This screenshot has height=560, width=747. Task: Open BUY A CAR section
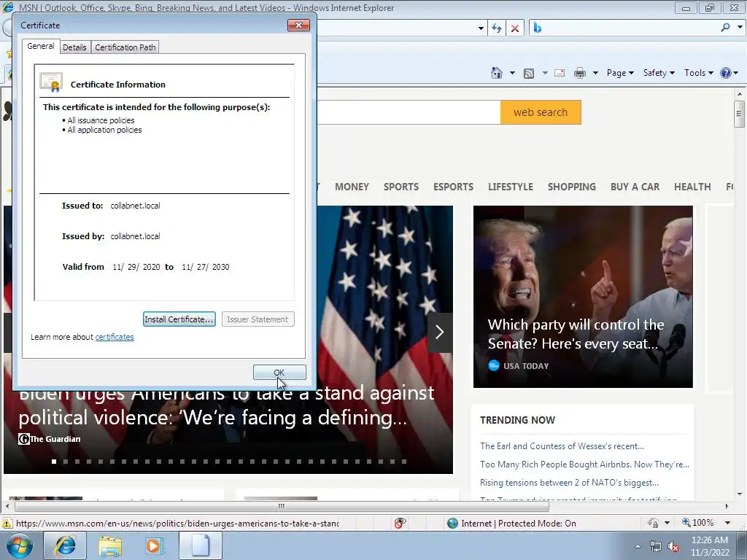tap(635, 187)
